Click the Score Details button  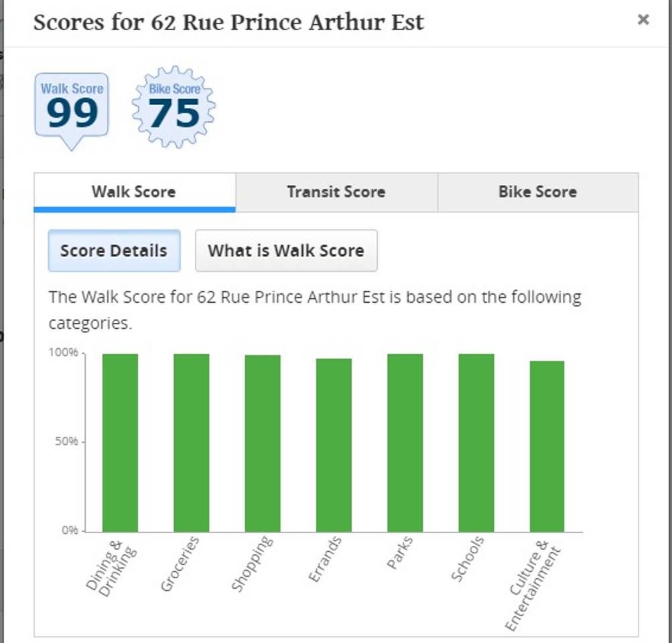coord(114,251)
